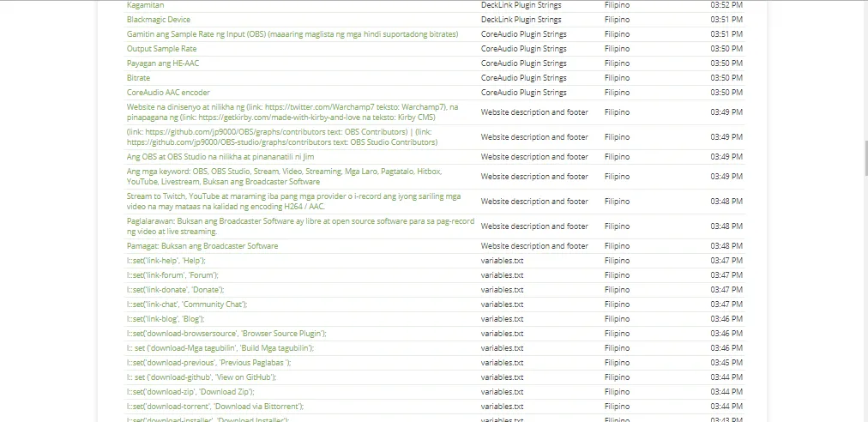Open 'Stream to Twitch, YouTube' translation entry

coord(293,202)
